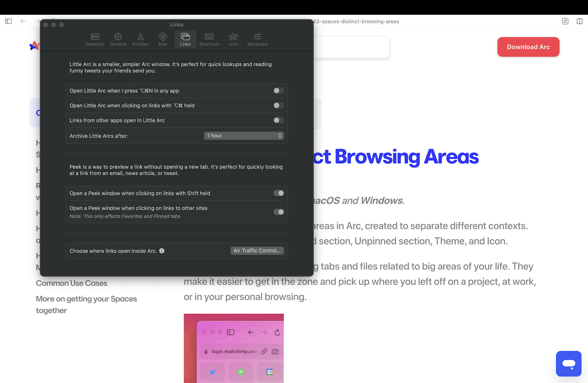The height and width of the screenshot is (383, 588).
Task: Open the Archive Little Arcs after dropdown
Action: point(244,136)
